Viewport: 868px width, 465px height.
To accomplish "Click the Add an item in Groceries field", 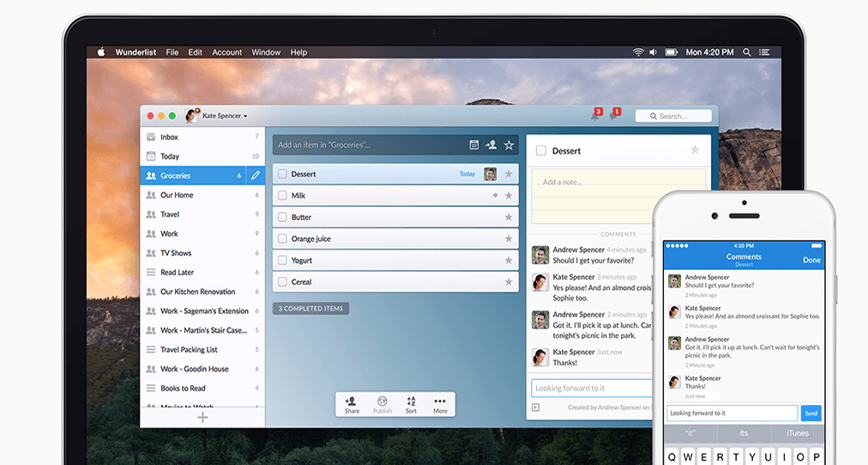I will tap(395, 145).
